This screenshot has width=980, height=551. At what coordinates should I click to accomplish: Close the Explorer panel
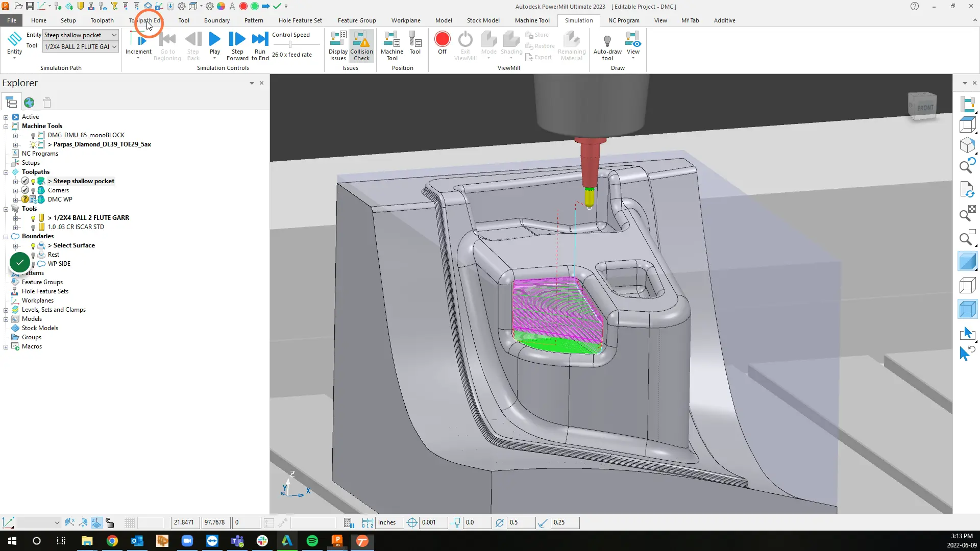pyautogui.click(x=261, y=83)
